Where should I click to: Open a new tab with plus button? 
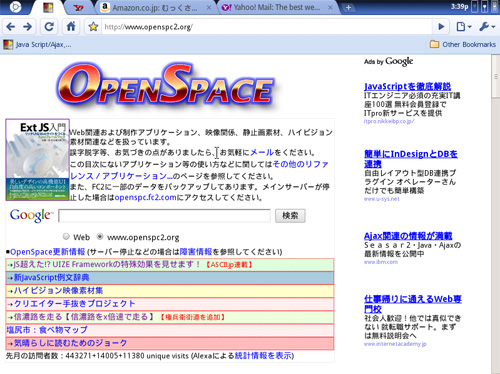click(348, 7)
